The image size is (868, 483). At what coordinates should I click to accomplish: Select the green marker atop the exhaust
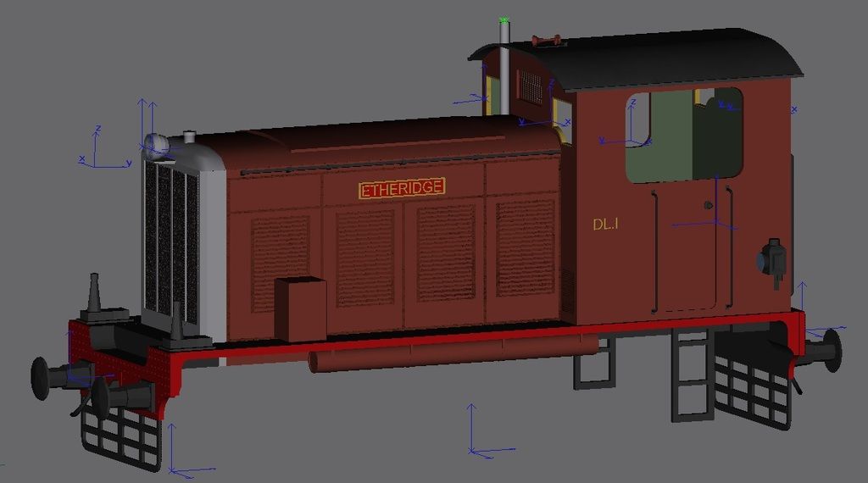click(x=504, y=20)
